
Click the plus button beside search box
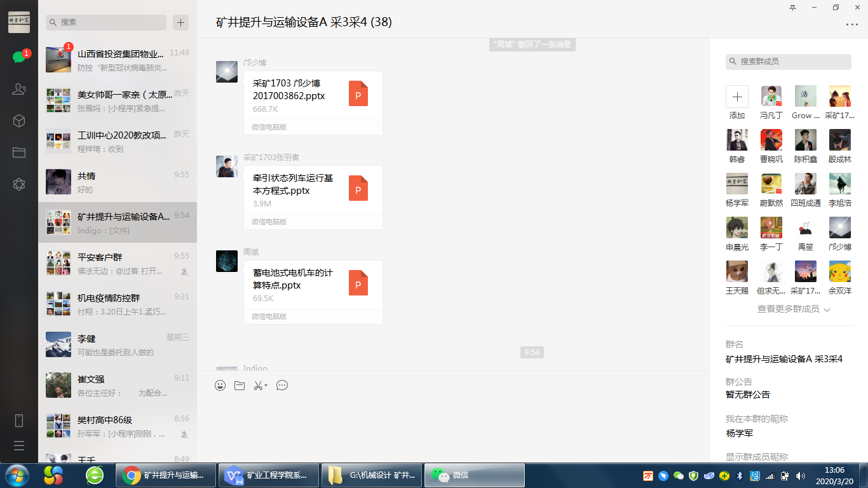pyautogui.click(x=181, y=22)
